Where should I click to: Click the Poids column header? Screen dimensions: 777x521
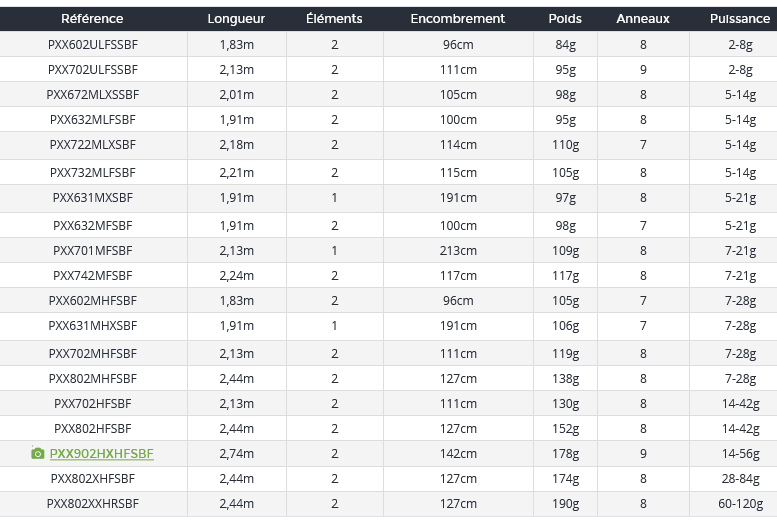click(x=565, y=19)
